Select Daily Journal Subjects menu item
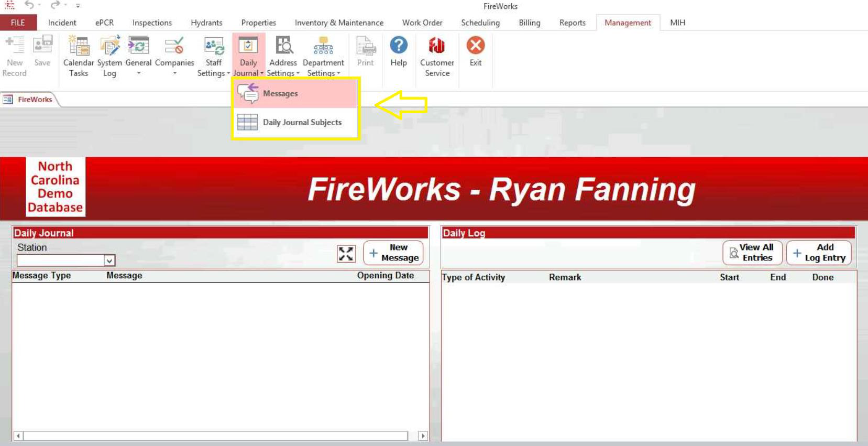 point(295,122)
